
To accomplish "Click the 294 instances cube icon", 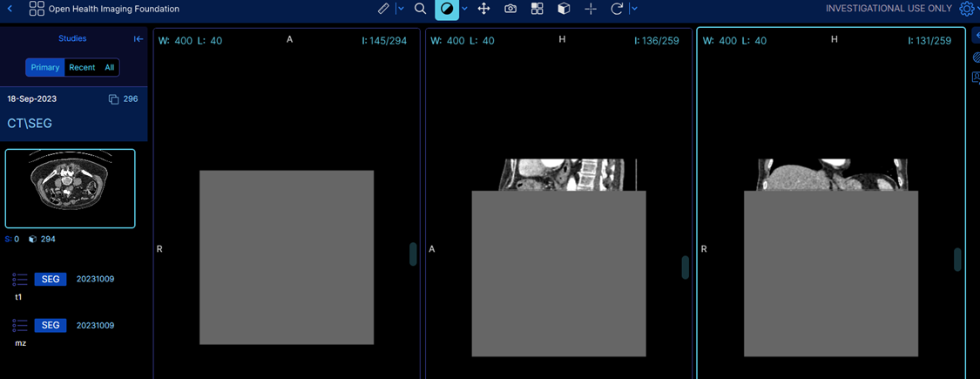I will point(33,239).
